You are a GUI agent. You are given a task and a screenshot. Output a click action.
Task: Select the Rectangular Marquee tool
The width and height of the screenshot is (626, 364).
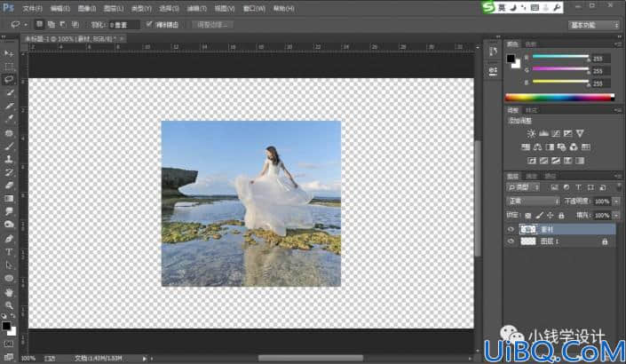point(9,67)
